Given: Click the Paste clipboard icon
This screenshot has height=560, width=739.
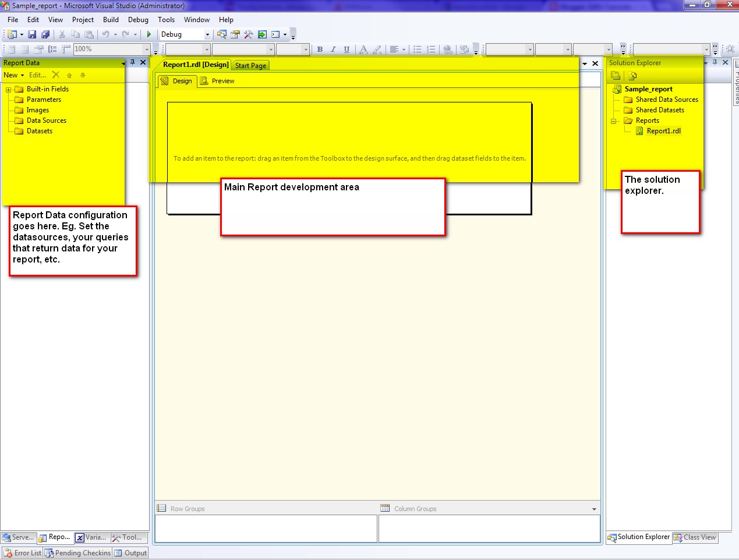Looking at the screenshot, I should (89, 35).
